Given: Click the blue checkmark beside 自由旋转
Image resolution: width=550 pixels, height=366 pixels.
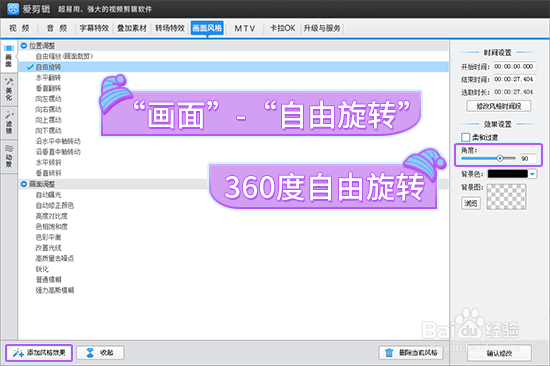Looking at the screenshot, I should (30, 67).
